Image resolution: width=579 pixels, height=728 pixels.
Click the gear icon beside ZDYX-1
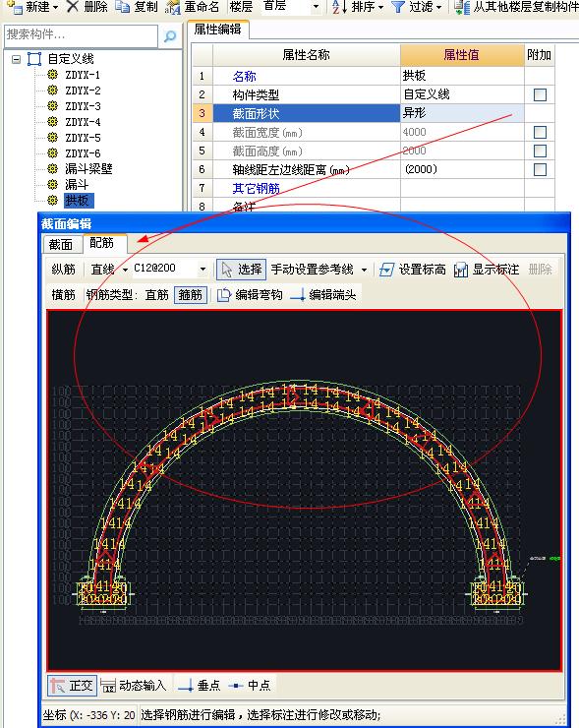[x=52, y=75]
